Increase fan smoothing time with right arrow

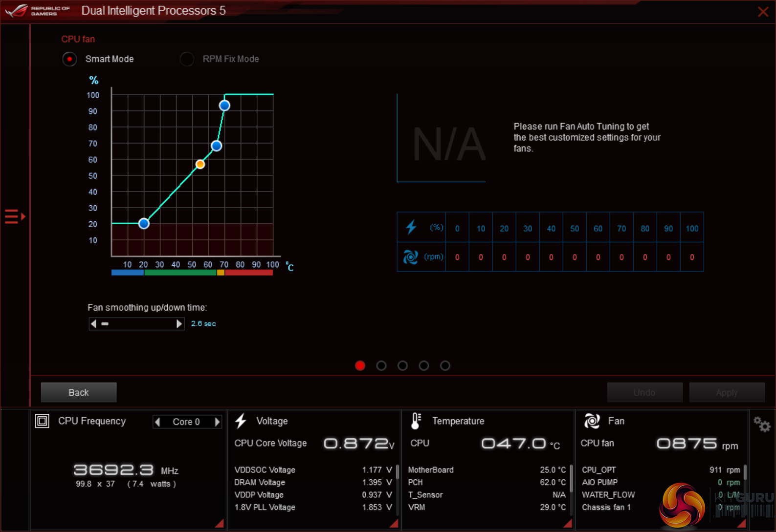click(179, 323)
